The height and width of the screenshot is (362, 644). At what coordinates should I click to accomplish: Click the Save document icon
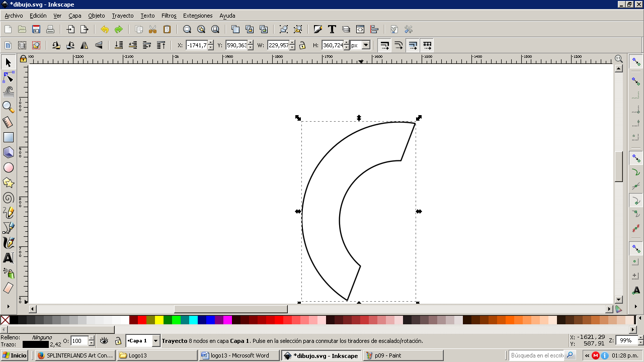(x=36, y=29)
